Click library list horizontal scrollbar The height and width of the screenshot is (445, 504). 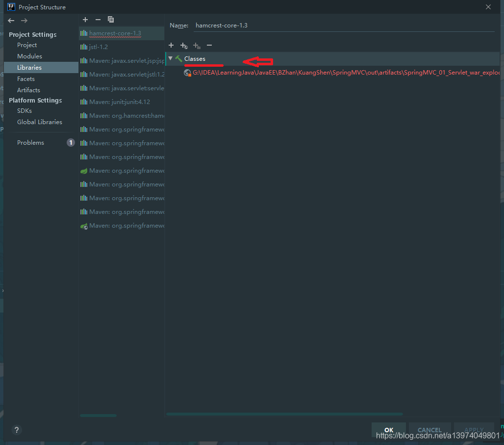98,416
